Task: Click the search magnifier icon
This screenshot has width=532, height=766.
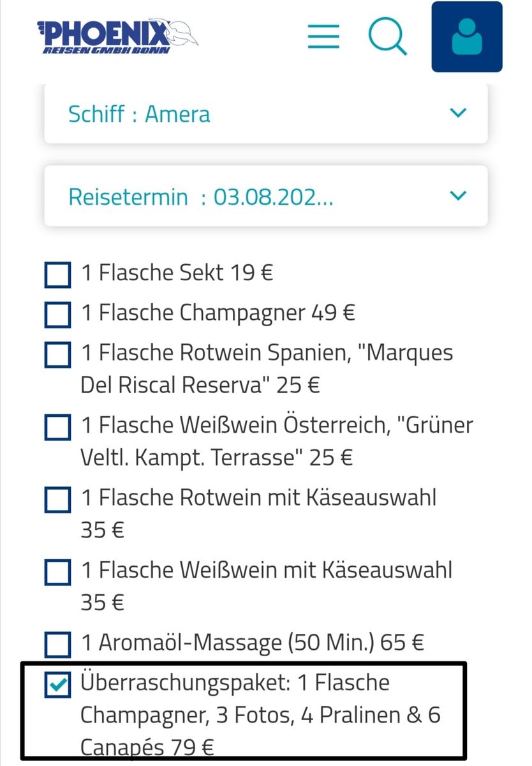Action: tap(387, 36)
